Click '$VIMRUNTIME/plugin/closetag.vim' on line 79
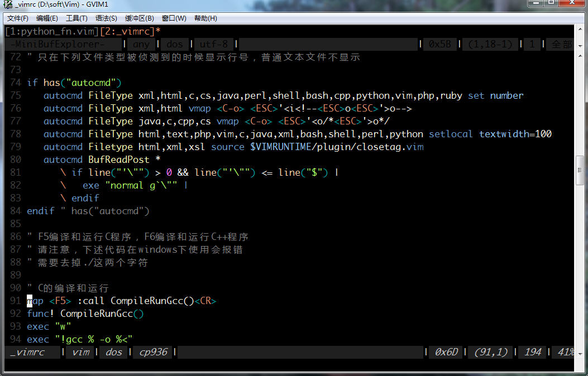 pos(337,147)
